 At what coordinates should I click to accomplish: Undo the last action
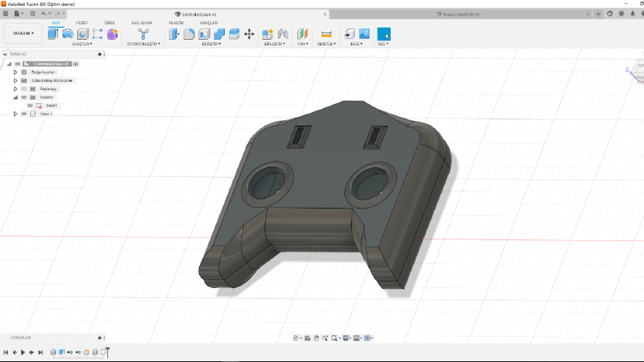(x=44, y=14)
